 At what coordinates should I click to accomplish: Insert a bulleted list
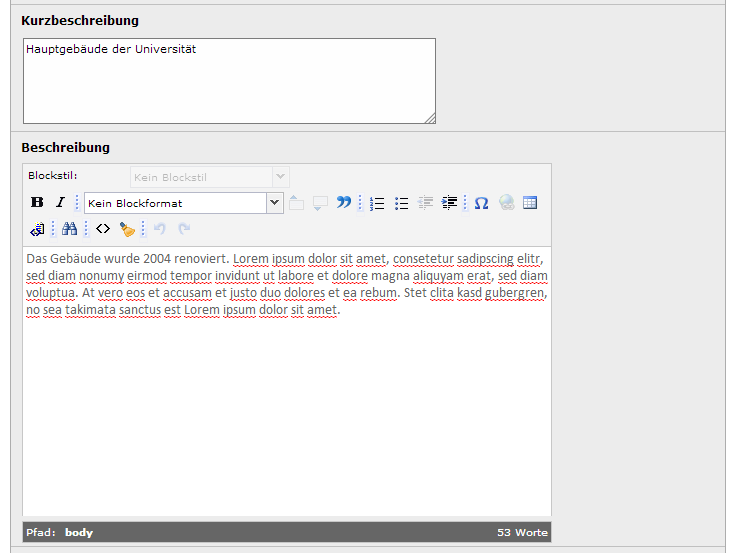[401, 203]
